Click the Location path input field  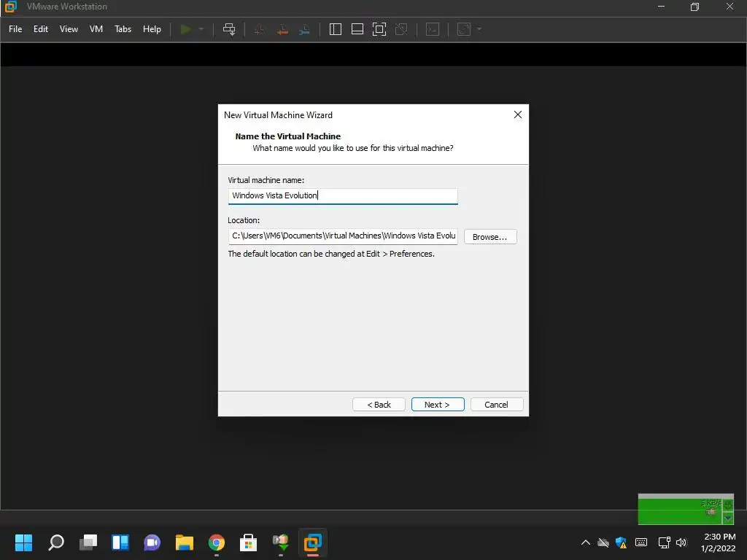pyautogui.click(x=343, y=236)
